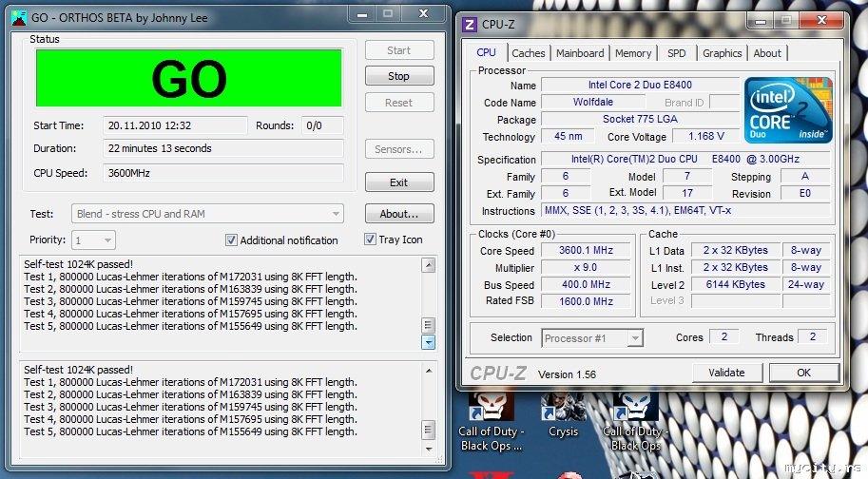Click the Duration field
The height and width of the screenshot is (479, 868).
pyautogui.click(x=223, y=148)
